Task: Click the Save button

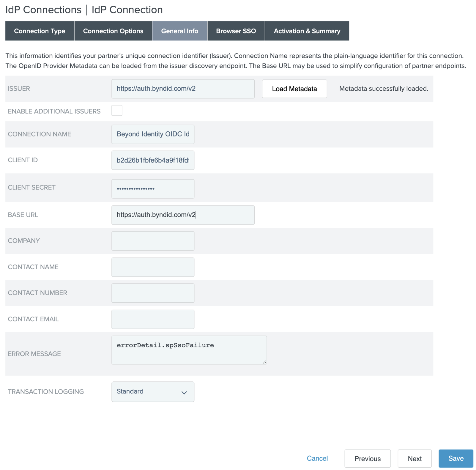Action: (x=455, y=458)
